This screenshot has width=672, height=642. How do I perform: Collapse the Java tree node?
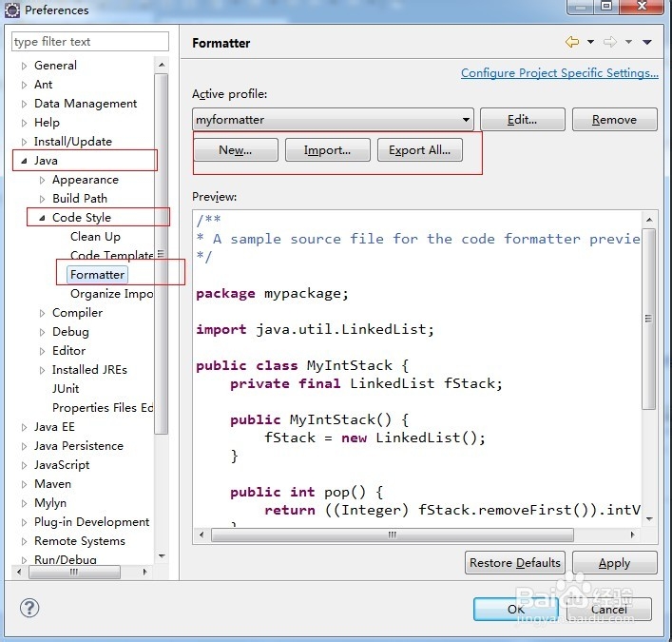[x=24, y=161]
